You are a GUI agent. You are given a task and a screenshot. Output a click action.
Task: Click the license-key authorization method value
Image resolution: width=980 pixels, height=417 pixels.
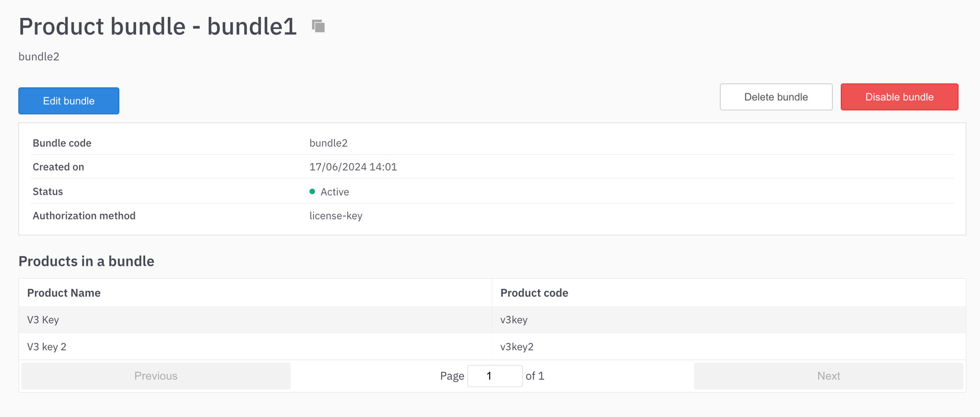(x=336, y=216)
